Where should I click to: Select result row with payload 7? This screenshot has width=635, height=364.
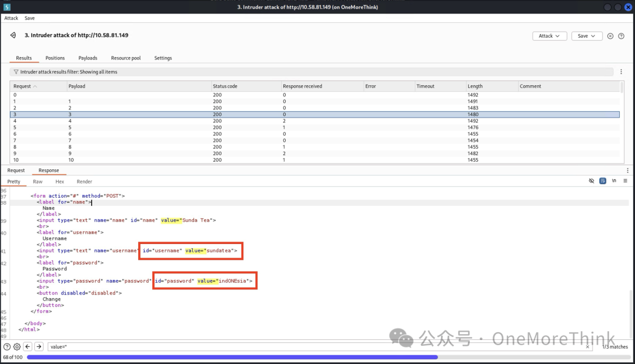(315, 141)
